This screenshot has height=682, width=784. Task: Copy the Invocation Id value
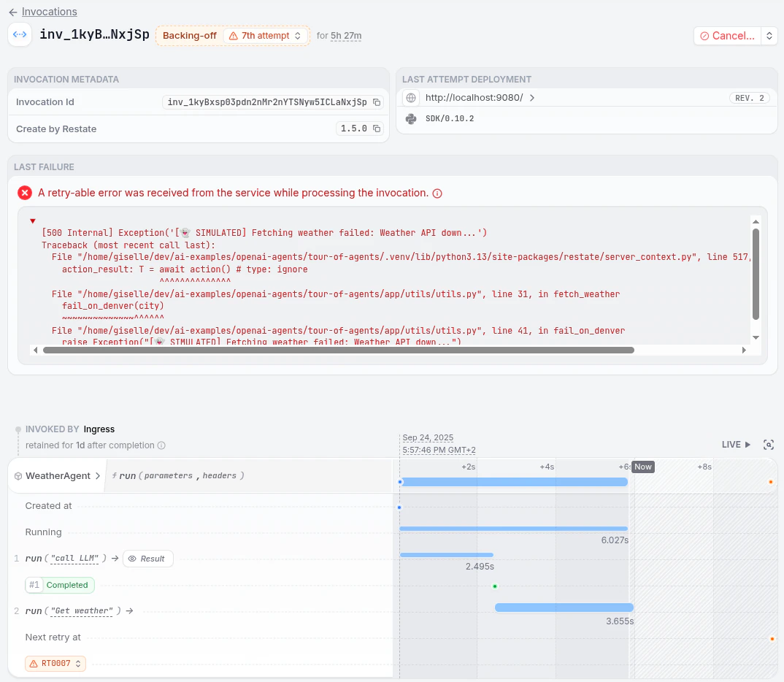click(377, 102)
